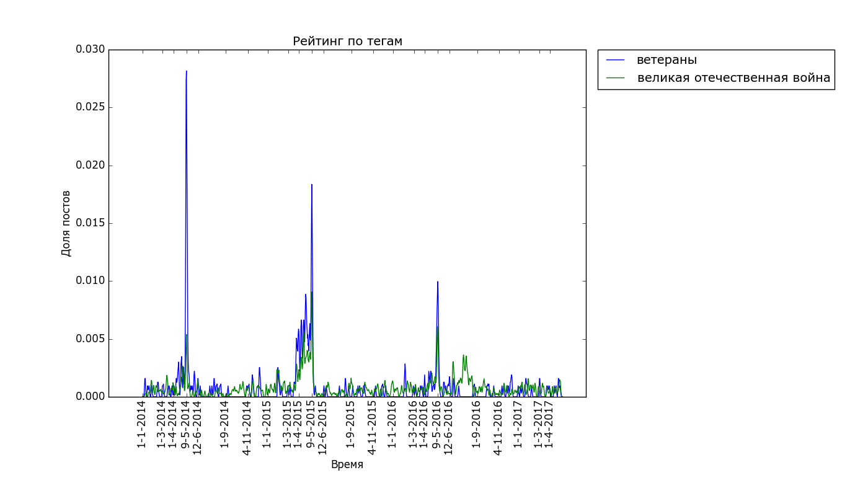Click x-axis date label 1-9-2014

pyautogui.click(x=225, y=425)
